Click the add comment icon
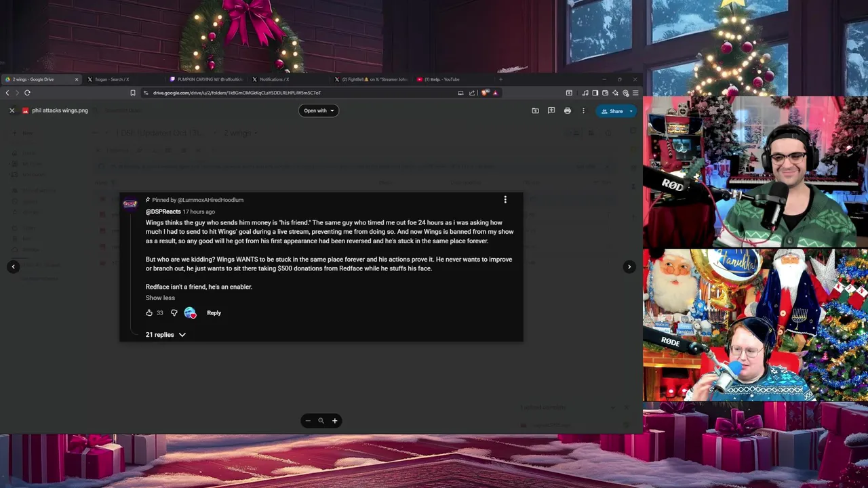Viewport: 868px width, 488px height. pos(551,110)
